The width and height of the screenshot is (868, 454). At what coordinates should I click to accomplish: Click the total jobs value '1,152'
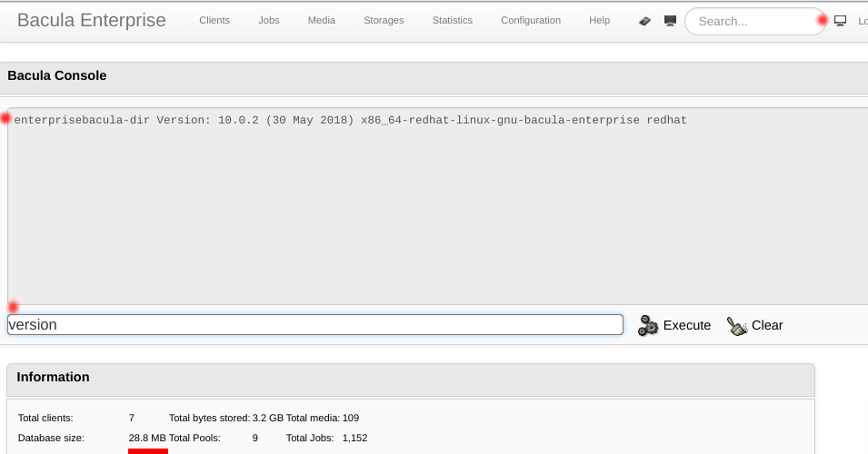(354, 438)
